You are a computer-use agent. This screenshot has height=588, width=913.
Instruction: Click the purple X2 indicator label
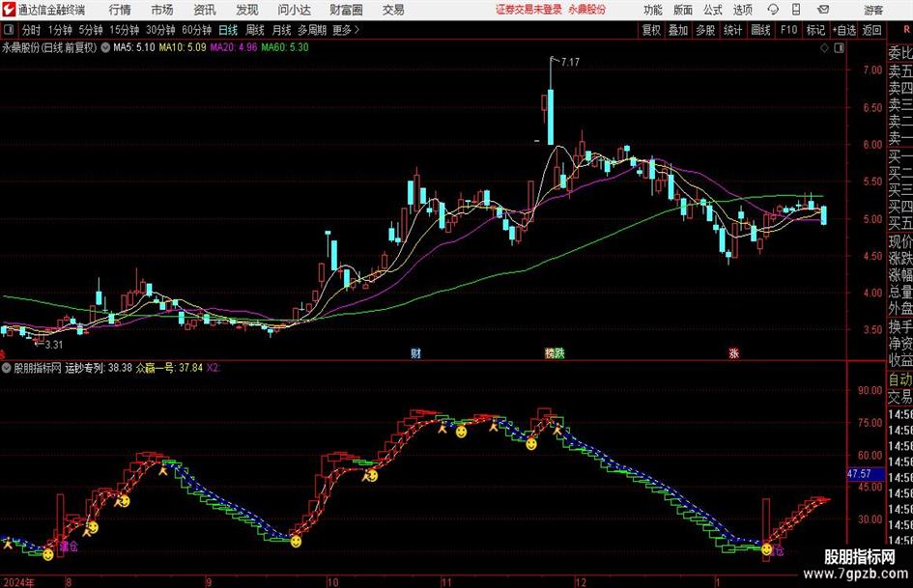pyautogui.click(x=214, y=368)
